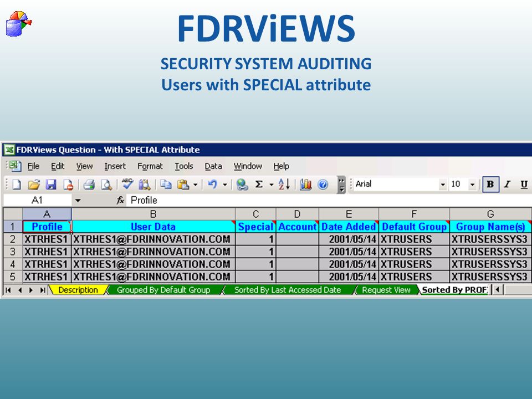Open the AutoSum functions dropdown arrow
This screenshot has height=399, width=532.
point(272,185)
